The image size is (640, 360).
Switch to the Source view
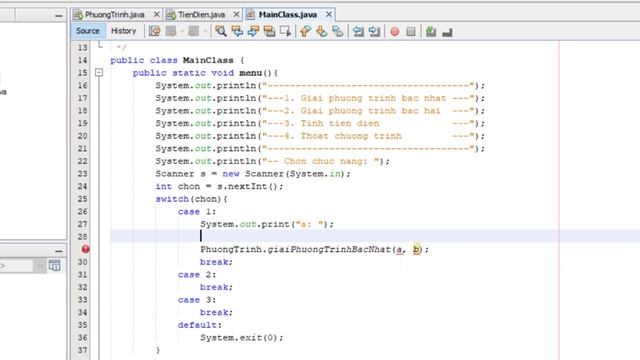[88, 31]
